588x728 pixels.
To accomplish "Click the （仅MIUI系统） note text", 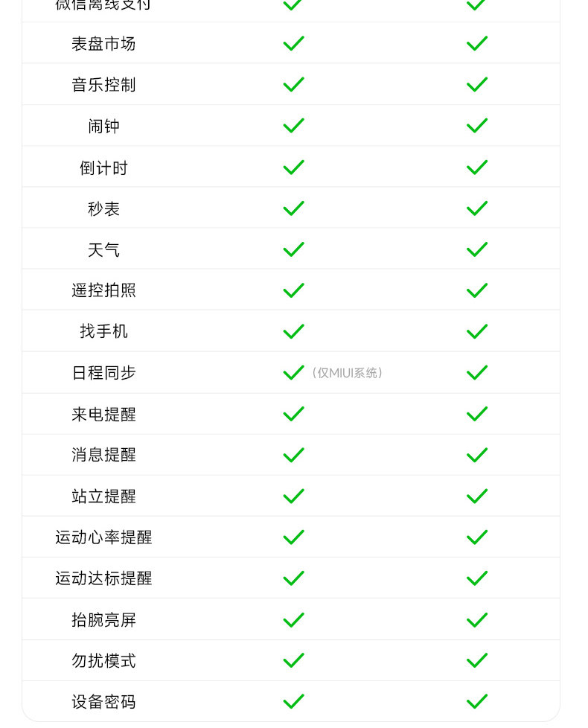I will (348, 373).
